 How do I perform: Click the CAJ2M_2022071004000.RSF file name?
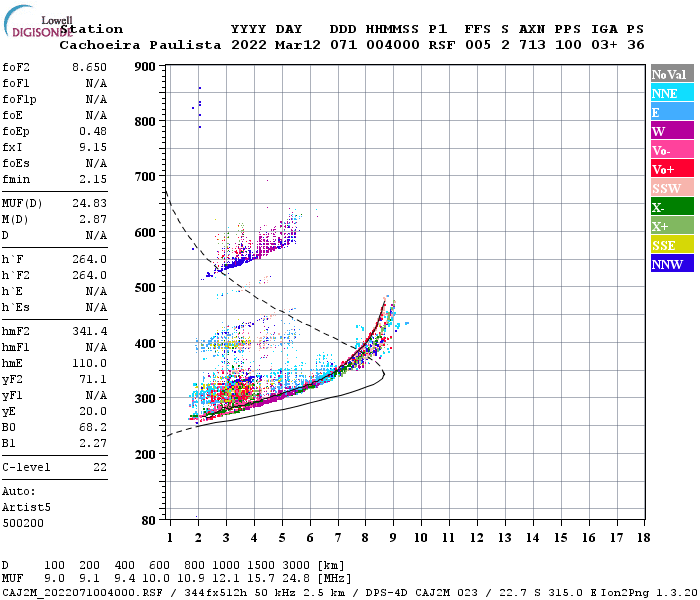coord(83,592)
